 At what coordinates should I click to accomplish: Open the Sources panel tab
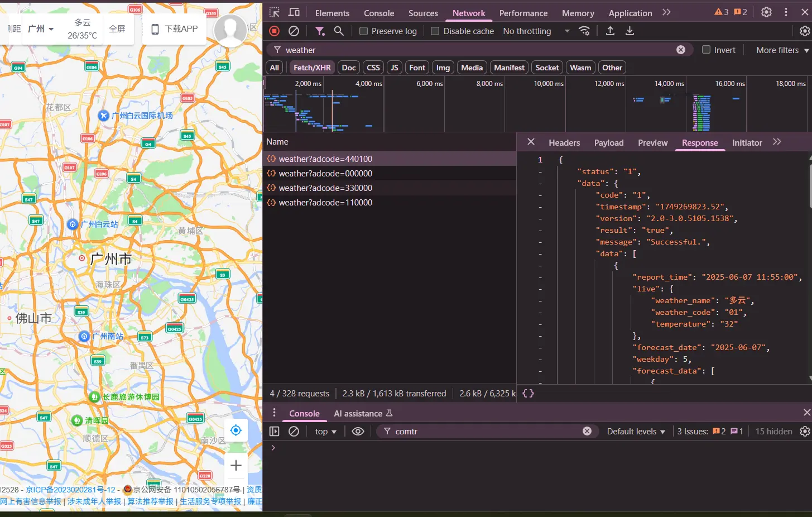tap(423, 13)
